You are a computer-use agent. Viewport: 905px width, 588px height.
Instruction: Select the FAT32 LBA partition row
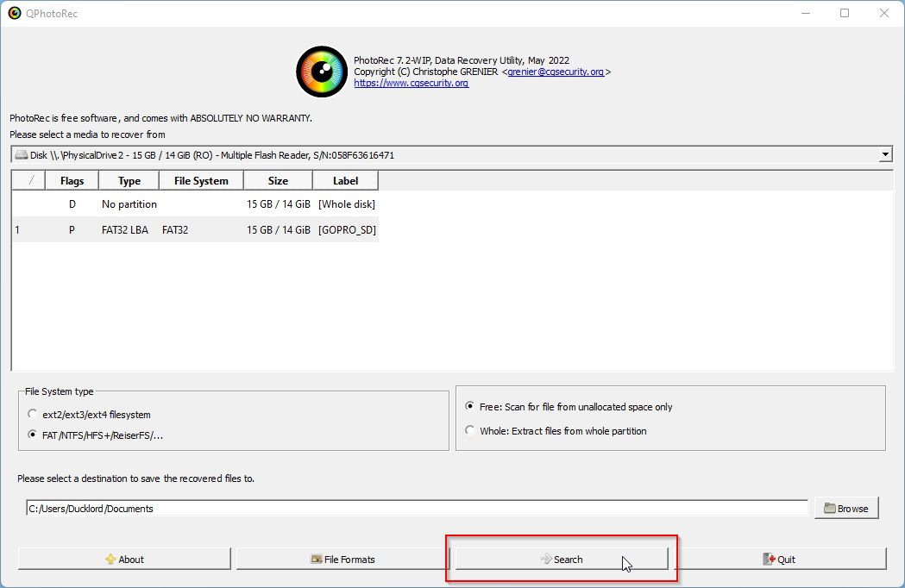coord(195,229)
